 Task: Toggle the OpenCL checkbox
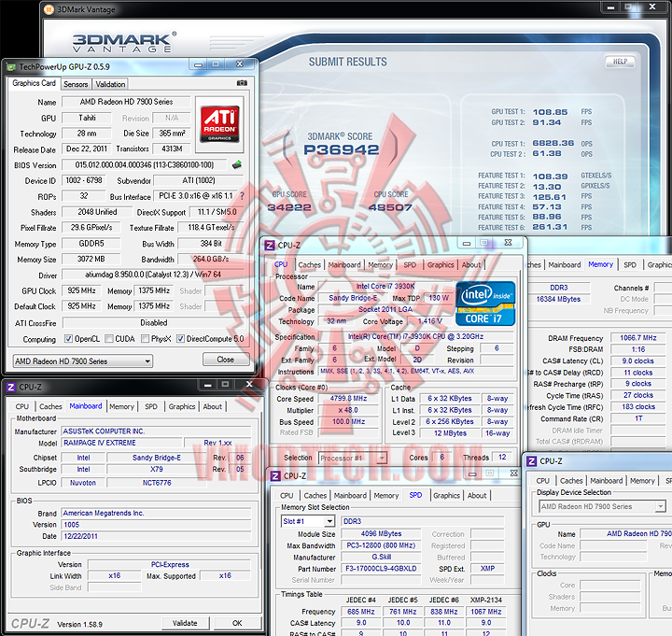pos(68,339)
